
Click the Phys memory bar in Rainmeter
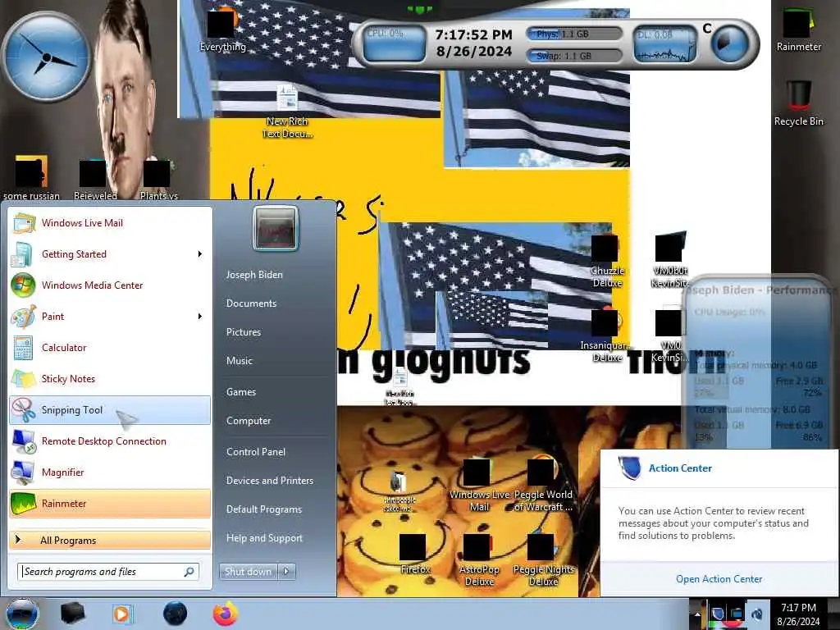coord(575,34)
